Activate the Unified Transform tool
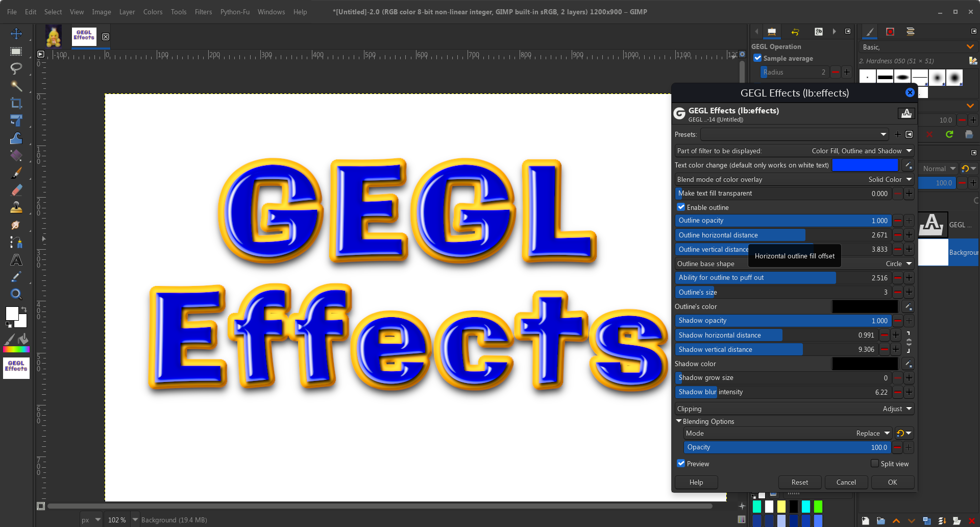 click(x=16, y=121)
